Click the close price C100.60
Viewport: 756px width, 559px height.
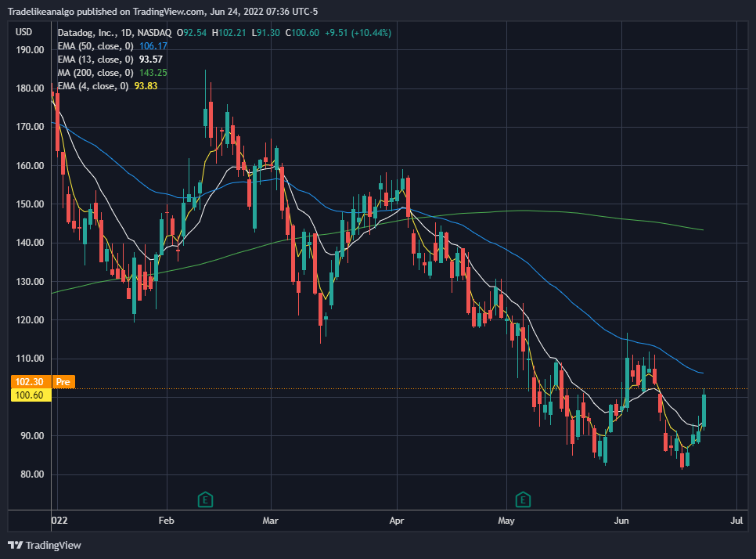tap(302, 33)
